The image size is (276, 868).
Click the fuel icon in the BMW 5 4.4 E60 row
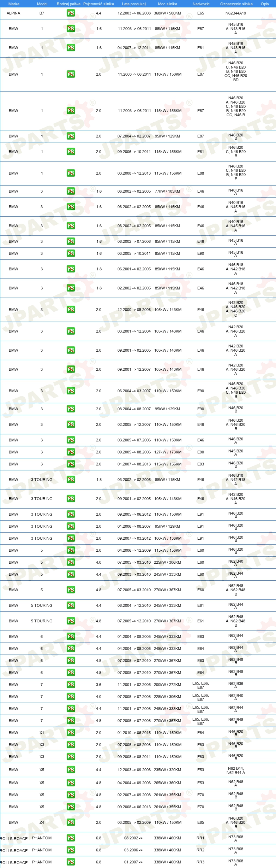coord(71,574)
